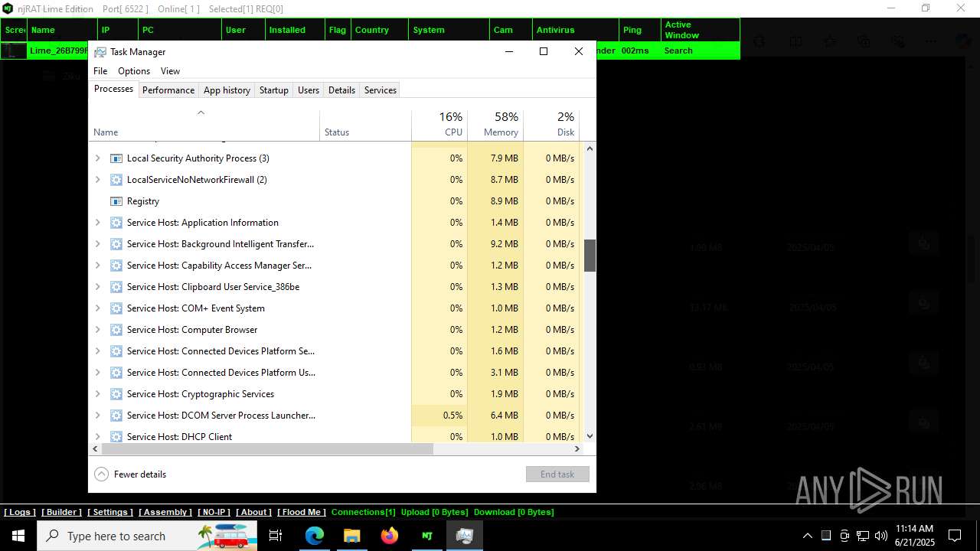Open njRAT Logs link
The image size is (980, 551).
[x=20, y=512]
